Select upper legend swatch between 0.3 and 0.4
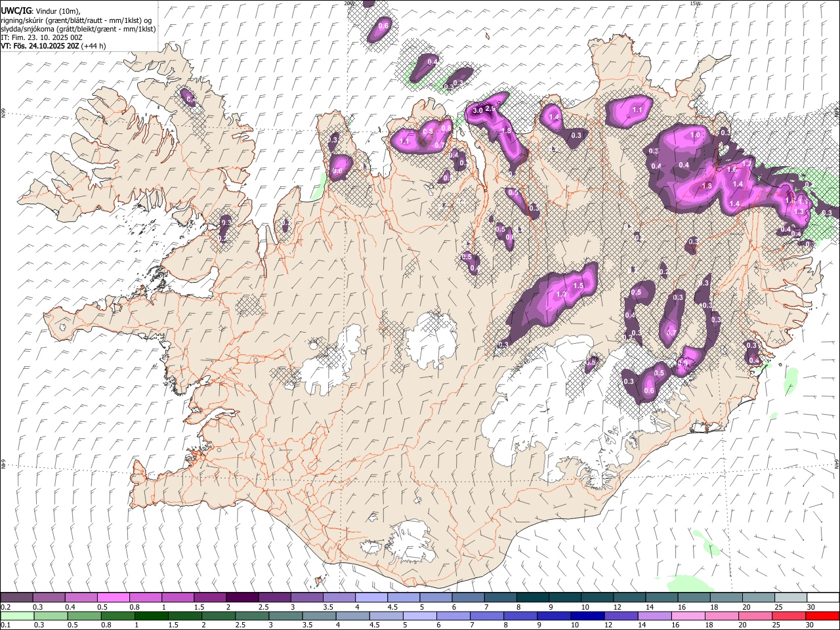840x630 pixels. (49, 597)
